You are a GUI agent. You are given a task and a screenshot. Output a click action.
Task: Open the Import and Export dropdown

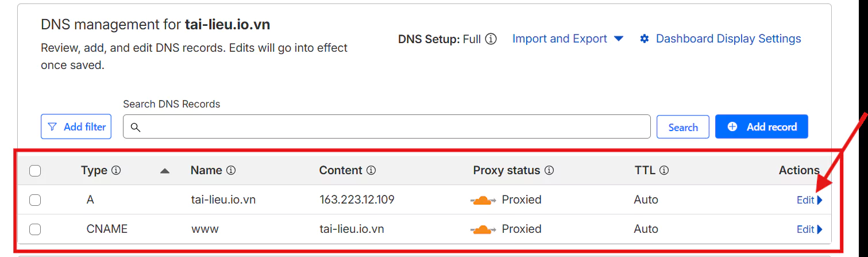tap(568, 39)
